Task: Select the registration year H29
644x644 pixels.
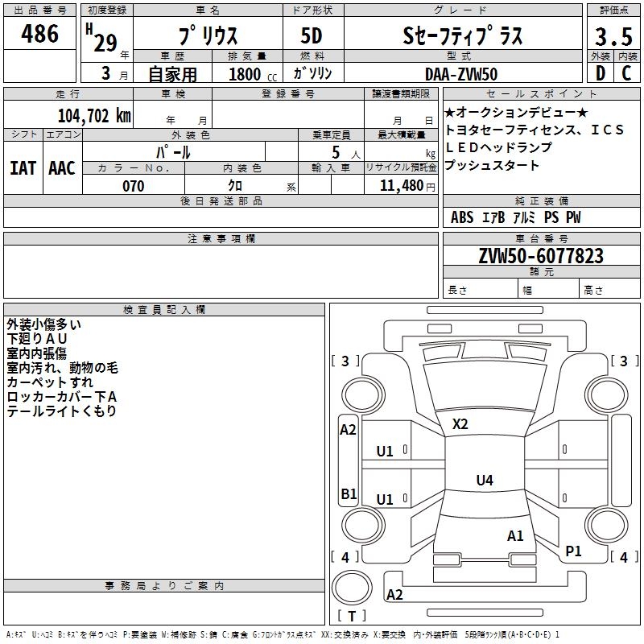Action: (x=102, y=38)
